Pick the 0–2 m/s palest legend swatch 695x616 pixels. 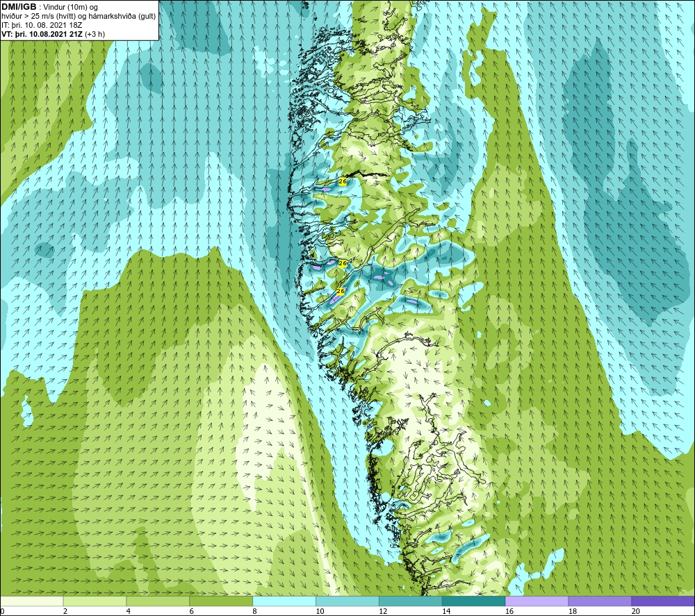tap(31, 601)
